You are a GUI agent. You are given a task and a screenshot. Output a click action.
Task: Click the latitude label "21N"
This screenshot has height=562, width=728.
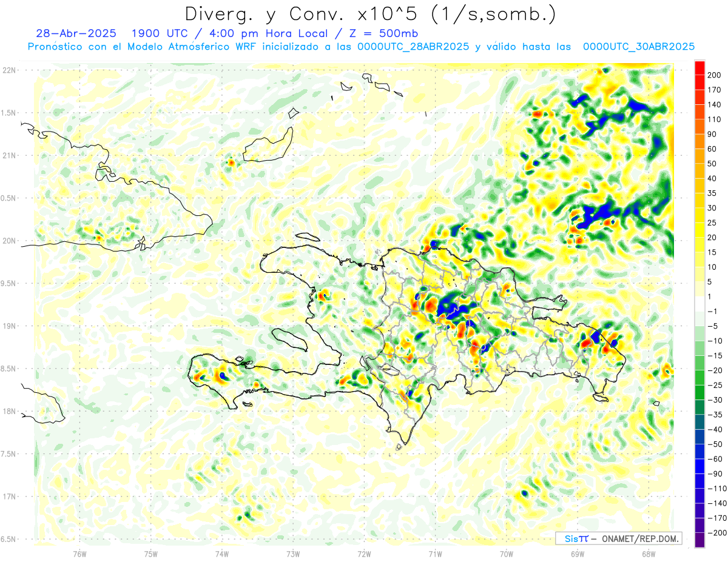point(8,155)
